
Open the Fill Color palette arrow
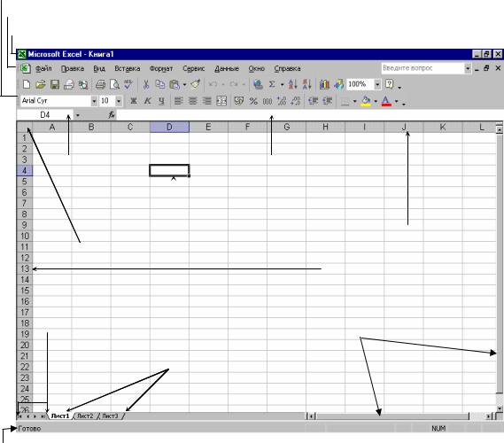(376, 101)
